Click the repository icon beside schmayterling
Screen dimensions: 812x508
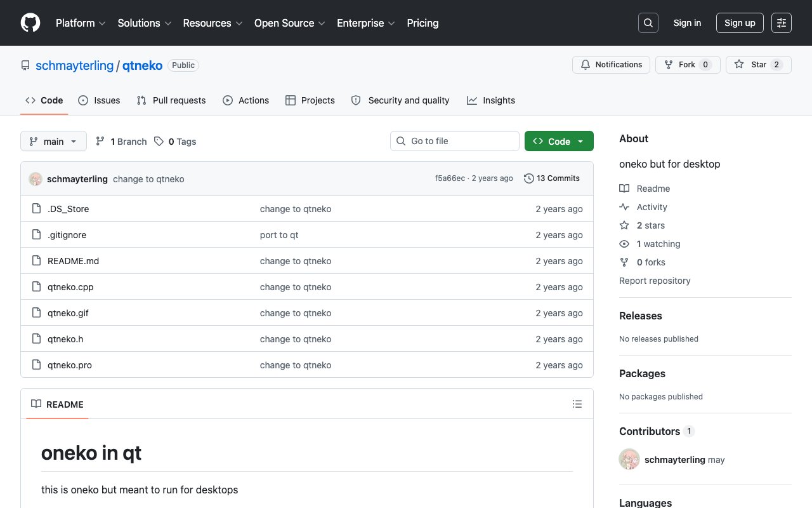[25, 65]
